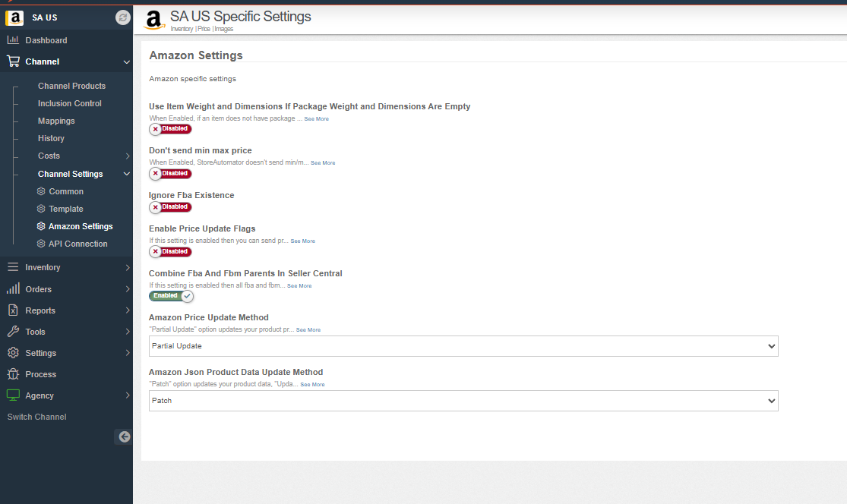847x504 pixels.
Task: Toggle Don't send min max price switch
Action: pyautogui.click(x=170, y=173)
